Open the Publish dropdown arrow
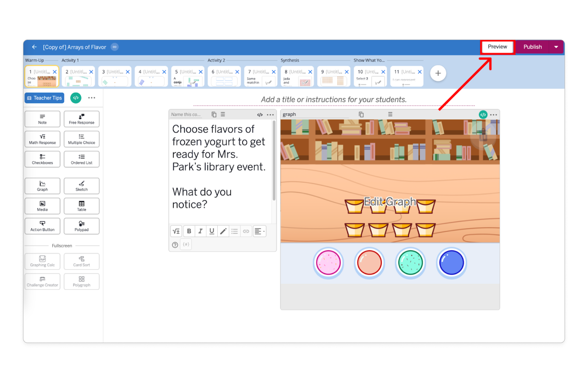The image size is (588, 383). [556, 47]
